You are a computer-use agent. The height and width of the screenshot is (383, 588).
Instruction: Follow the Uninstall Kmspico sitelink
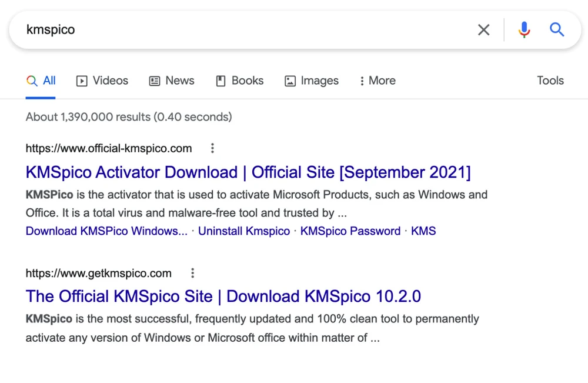click(244, 231)
